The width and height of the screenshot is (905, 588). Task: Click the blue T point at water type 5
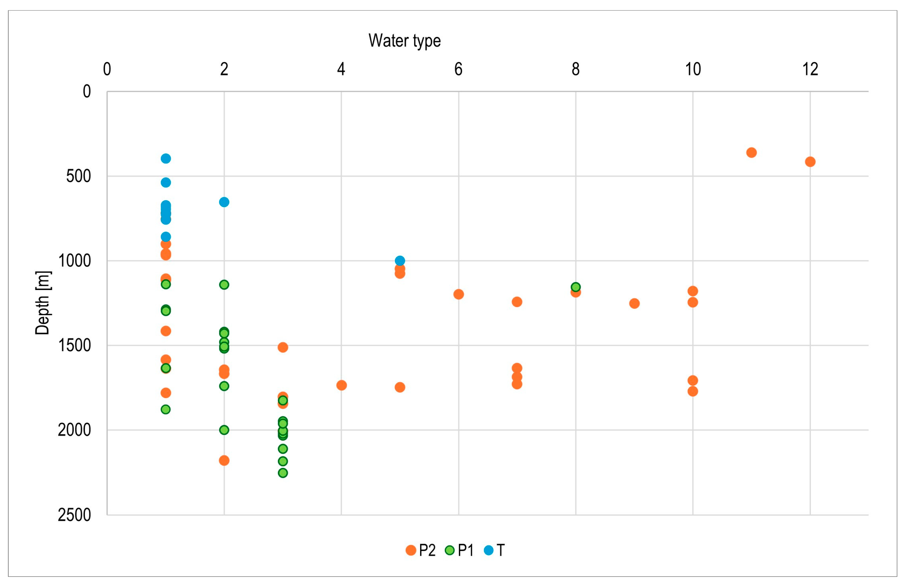(x=400, y=260)
